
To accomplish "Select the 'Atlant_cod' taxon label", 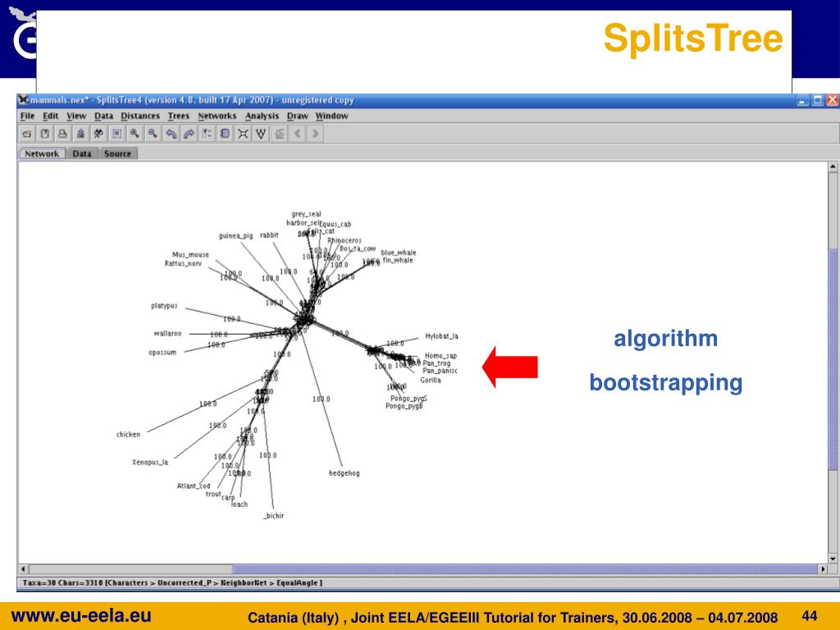I will pyautogui.click(x=194, y=486).
